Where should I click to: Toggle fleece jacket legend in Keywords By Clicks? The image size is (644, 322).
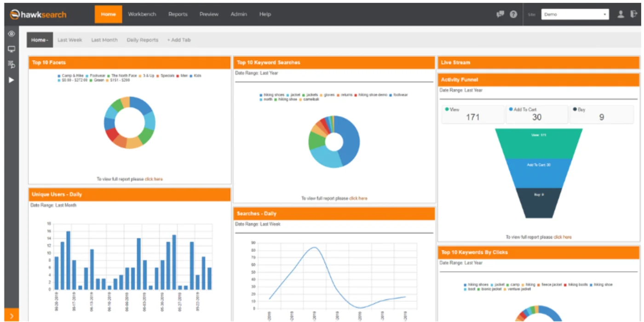coord(550,285)
